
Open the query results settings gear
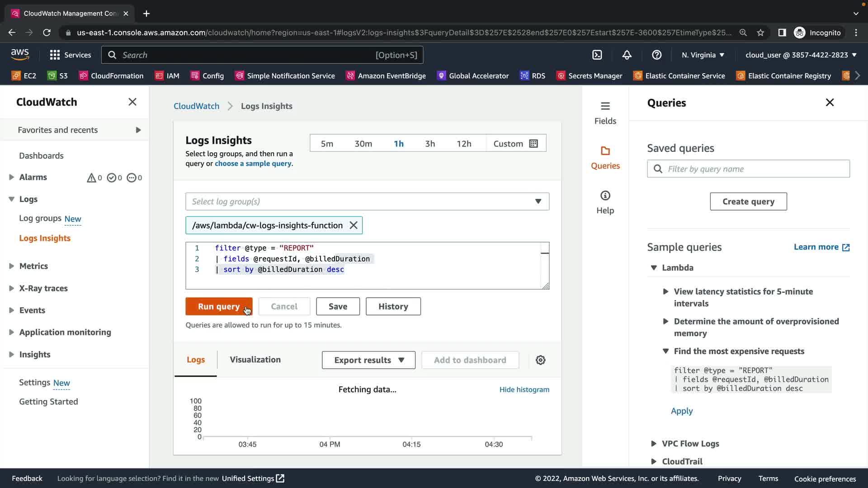[540, 360]
